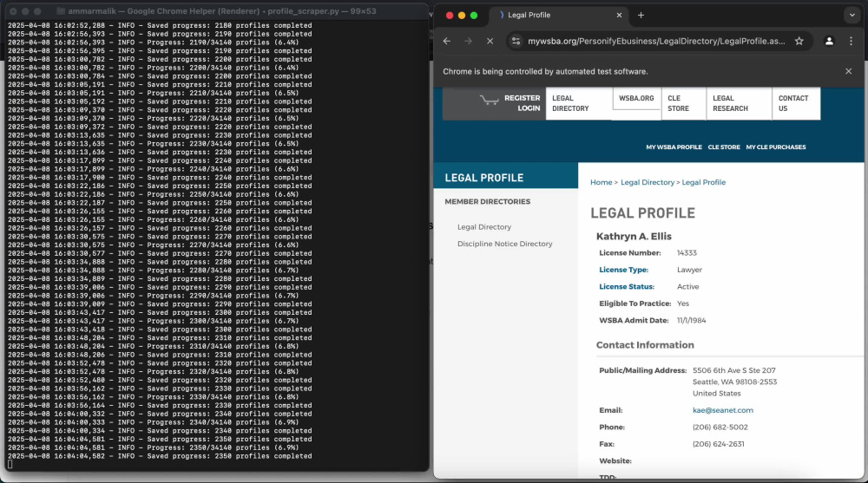Click fax number (206) 624-2631
Screen dimensions: 868x483
(718, 444)
